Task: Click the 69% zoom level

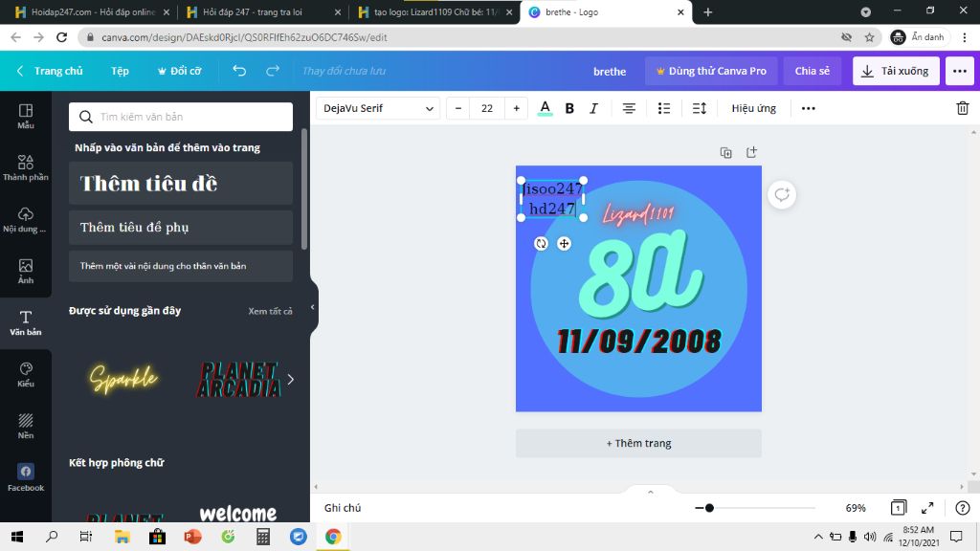Action: click(856, 508)
